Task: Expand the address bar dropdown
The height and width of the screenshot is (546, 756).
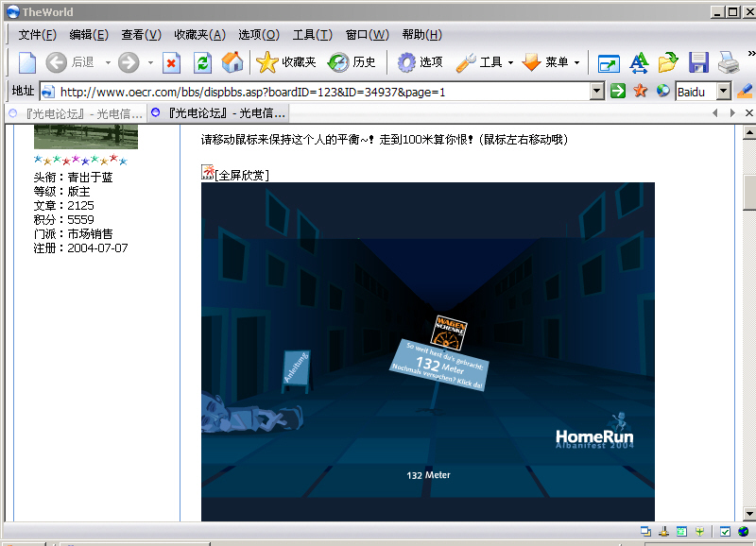Action: tap(597, 91)
